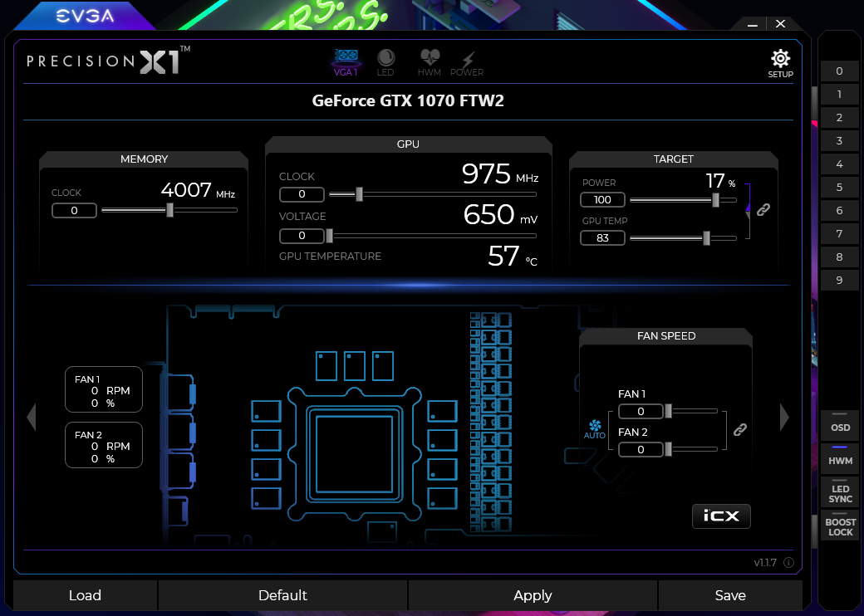Select profile slot 3
Viewport: 864px width, 616px height.
click(x=839, y=140)
